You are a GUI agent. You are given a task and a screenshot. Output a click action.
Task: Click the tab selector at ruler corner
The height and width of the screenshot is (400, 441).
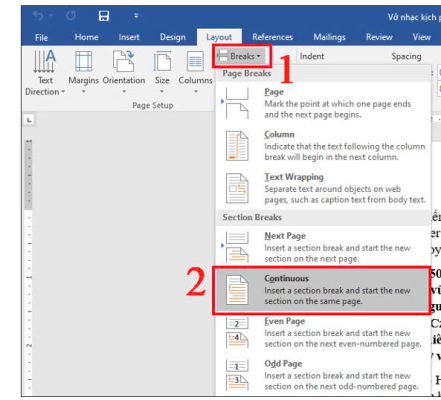[29, 120]
